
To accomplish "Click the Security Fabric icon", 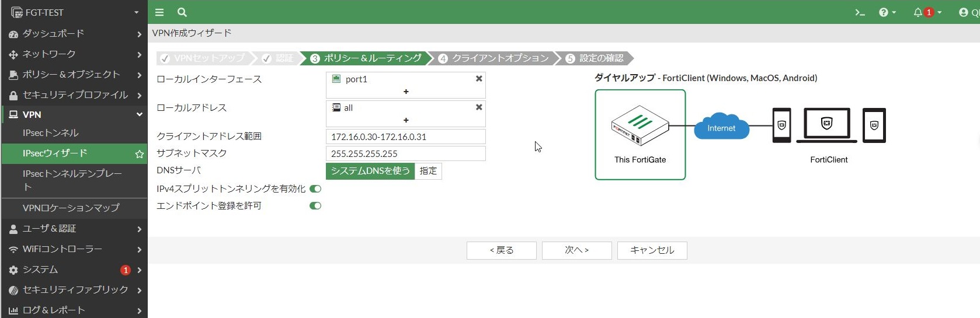I will coord(13,291).
